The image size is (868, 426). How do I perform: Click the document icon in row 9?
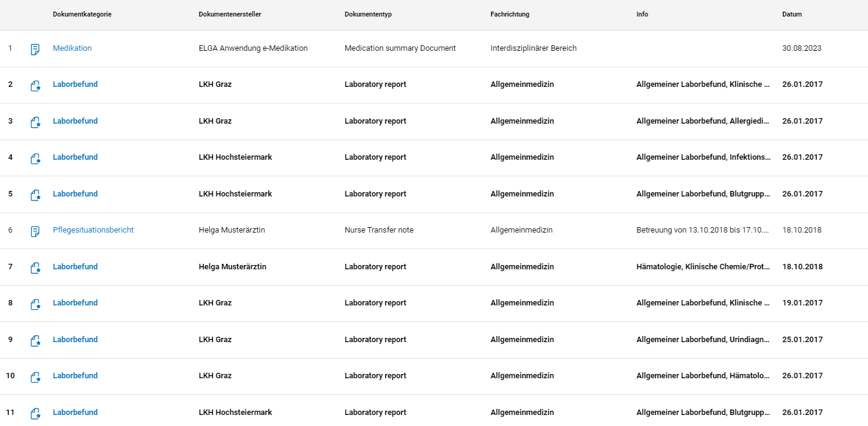click(35, 340)
